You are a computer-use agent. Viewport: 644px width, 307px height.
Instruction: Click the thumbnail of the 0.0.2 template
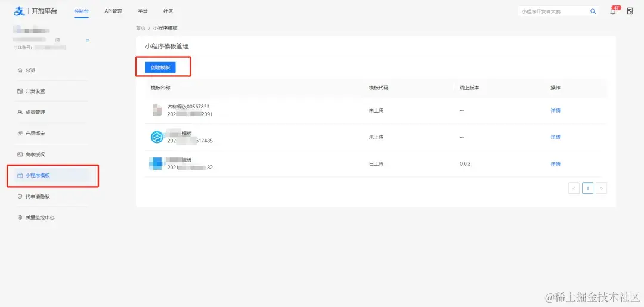[x=156, y=163]
